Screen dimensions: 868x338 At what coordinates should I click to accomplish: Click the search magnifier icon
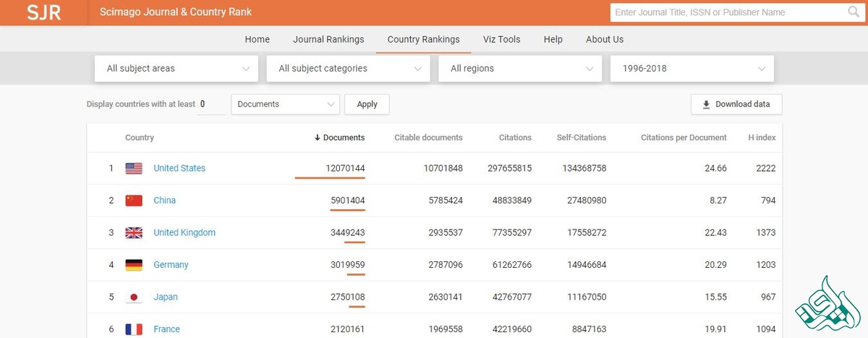point(854,12)
